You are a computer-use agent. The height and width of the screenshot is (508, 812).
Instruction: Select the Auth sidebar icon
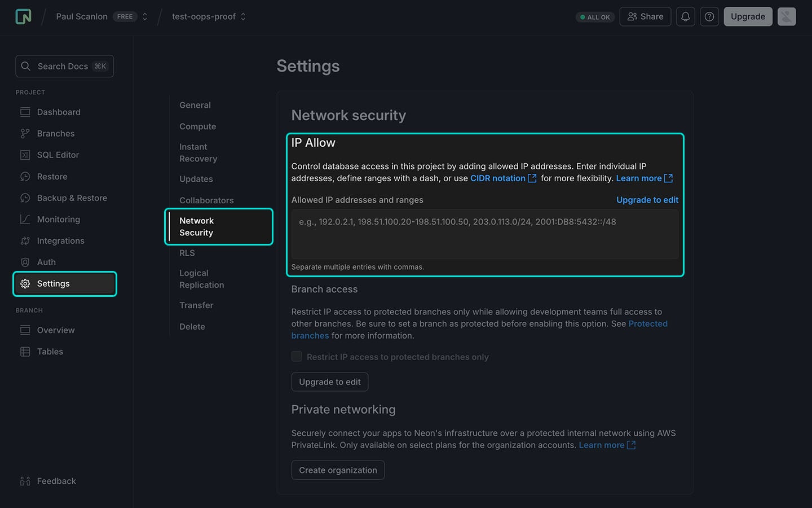coord(25,262)
